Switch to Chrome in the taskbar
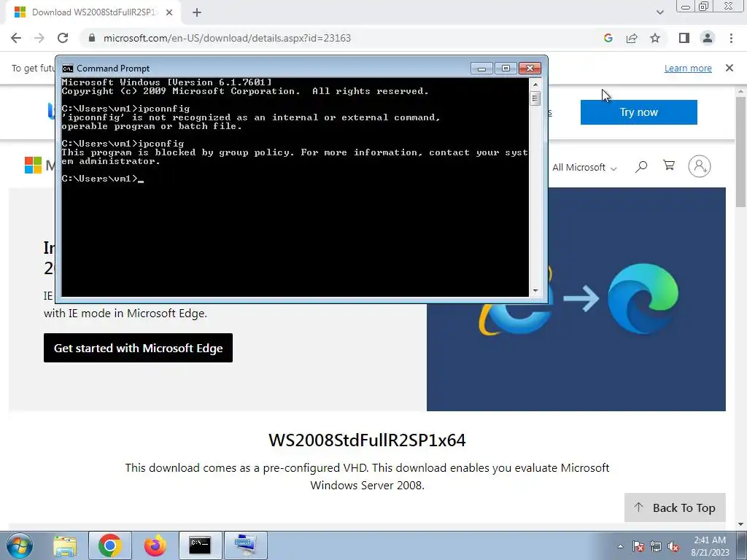Image resolution: width=747 pixels, height=560 pixels. [110, 545]
